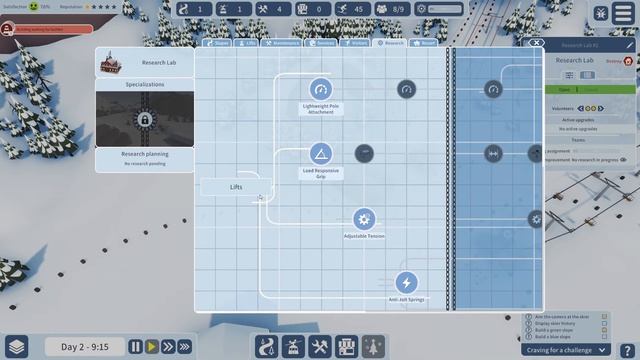640x360 pixels.
Task: Click the locked double-arrow node in the dark blue section
Action: (x=493, y=154)
